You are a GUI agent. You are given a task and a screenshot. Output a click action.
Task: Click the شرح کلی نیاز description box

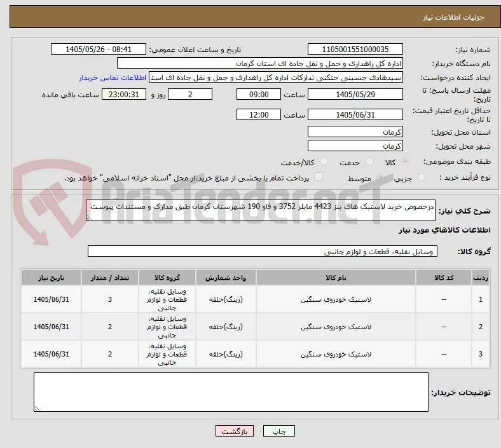[261, 210]
